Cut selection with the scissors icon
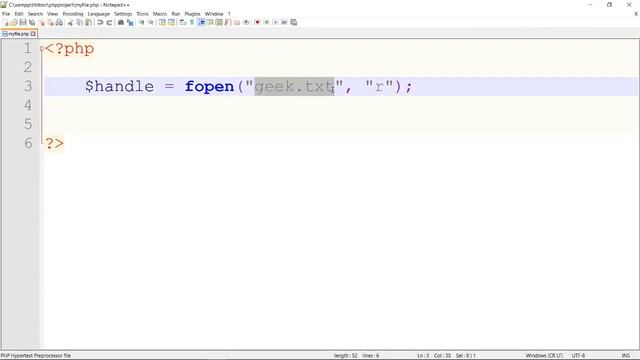This screenshot has width=640, height=360. [71, 22]
